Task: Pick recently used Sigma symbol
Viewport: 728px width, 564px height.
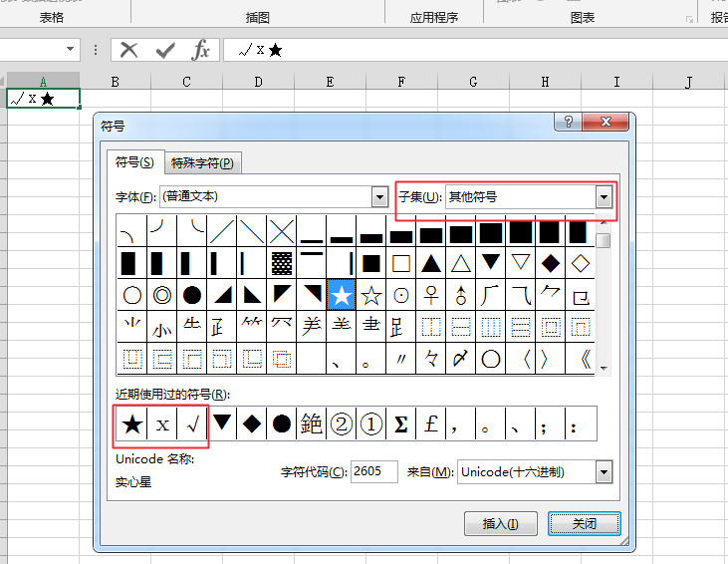Action: click(401, 423)
